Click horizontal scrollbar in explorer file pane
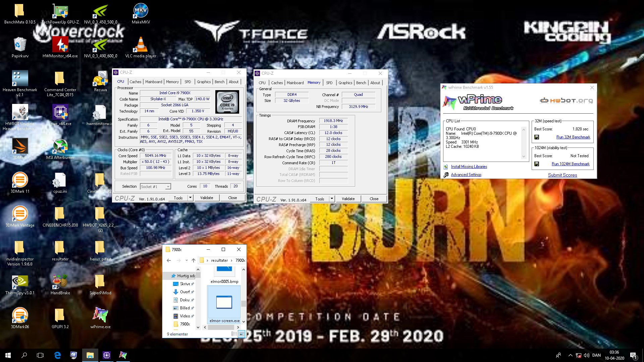This screenshot has width=644, height=362. pos(221,327)
